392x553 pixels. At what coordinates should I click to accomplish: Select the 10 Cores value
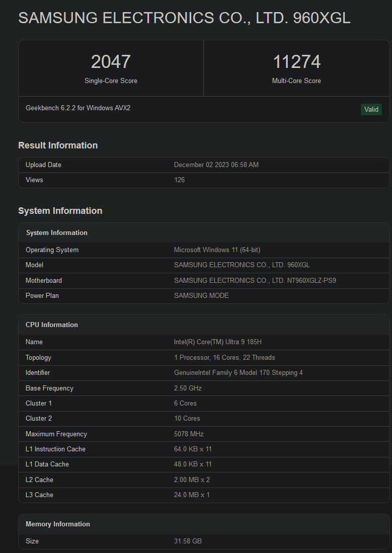point(187,418)
